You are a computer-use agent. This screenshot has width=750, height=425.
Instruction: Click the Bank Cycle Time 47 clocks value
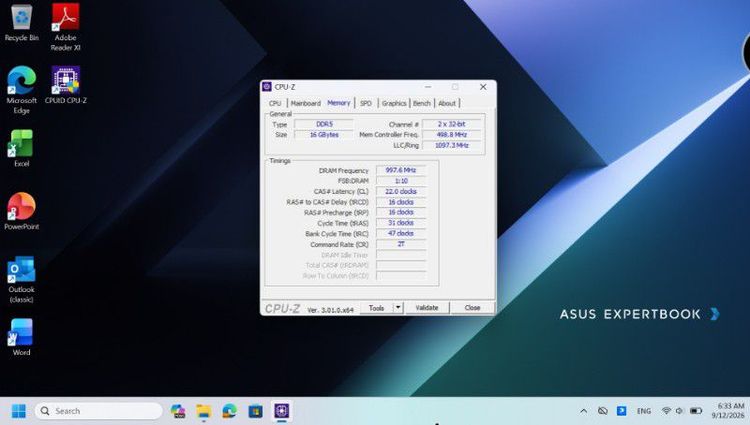tap(401, 233)
